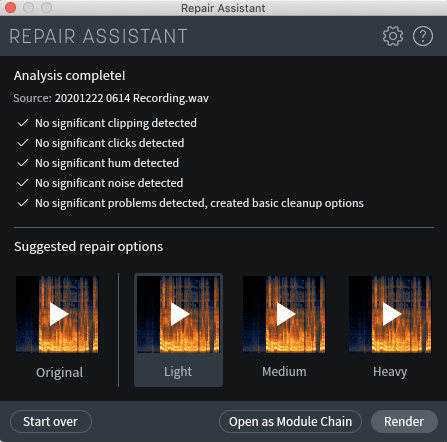
Task: Click the source filename 20201222 0614 Recording.wav
Action: click(132, 98)
